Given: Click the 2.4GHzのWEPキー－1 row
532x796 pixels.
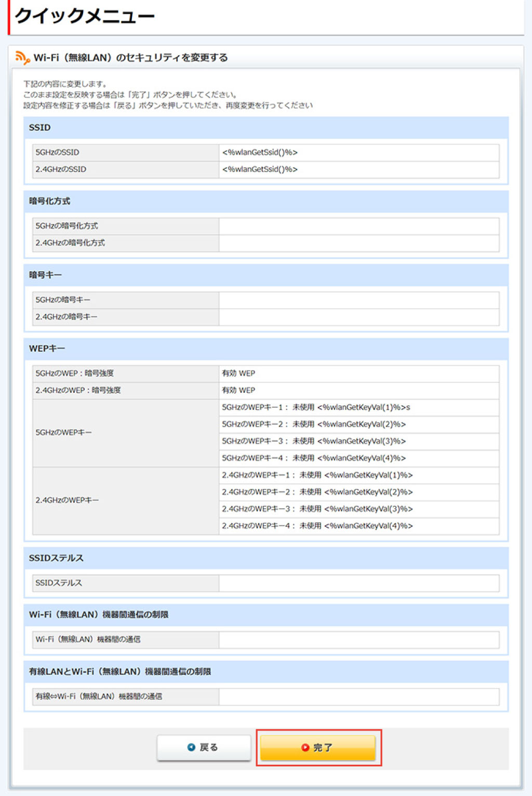Looking at the screenshot, I should [x=359, y=475].
